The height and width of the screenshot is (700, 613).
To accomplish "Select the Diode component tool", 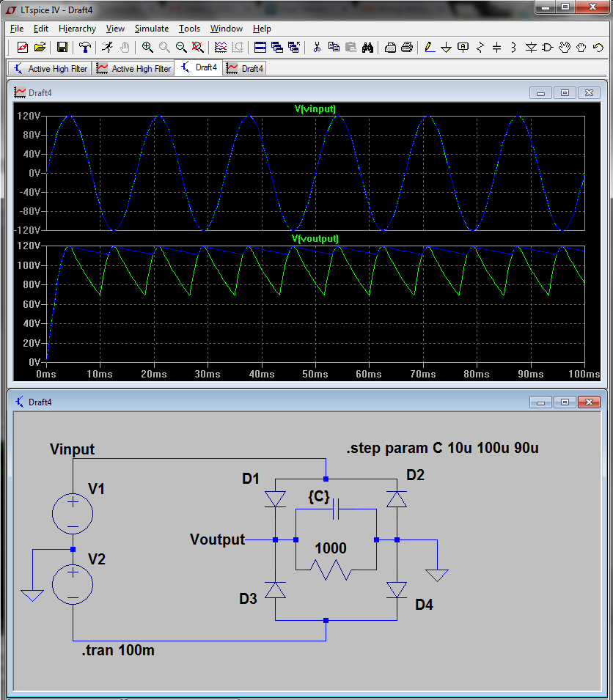I will (531, 47).
